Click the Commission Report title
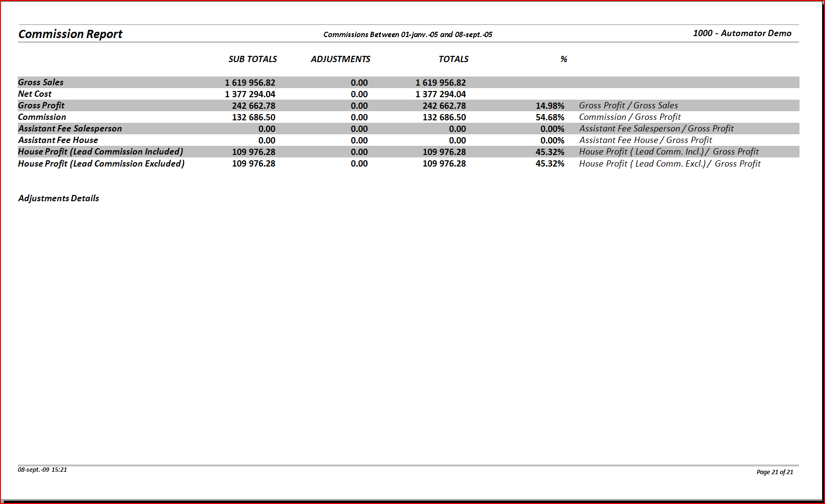Screen dimensions: 825x504 pyautogui.click(x=70, y=34)
